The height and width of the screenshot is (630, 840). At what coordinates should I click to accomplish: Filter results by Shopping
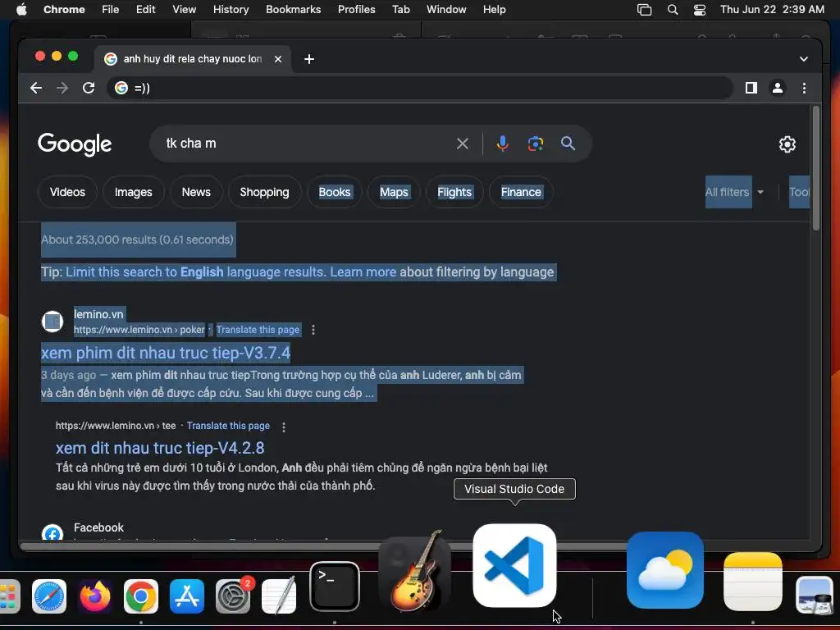tap(265, 192)
